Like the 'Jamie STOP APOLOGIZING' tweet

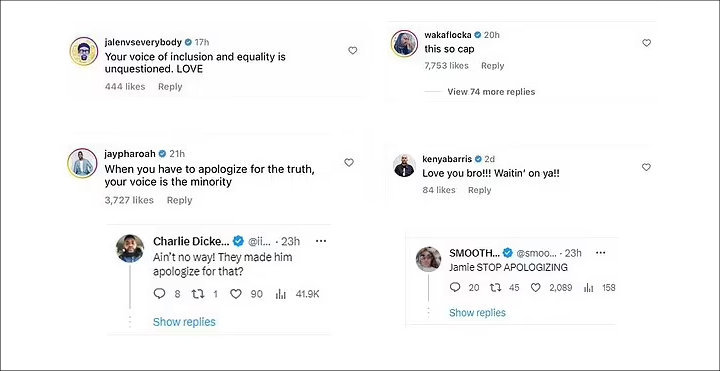pyautogui.click(x=535, y=287)
